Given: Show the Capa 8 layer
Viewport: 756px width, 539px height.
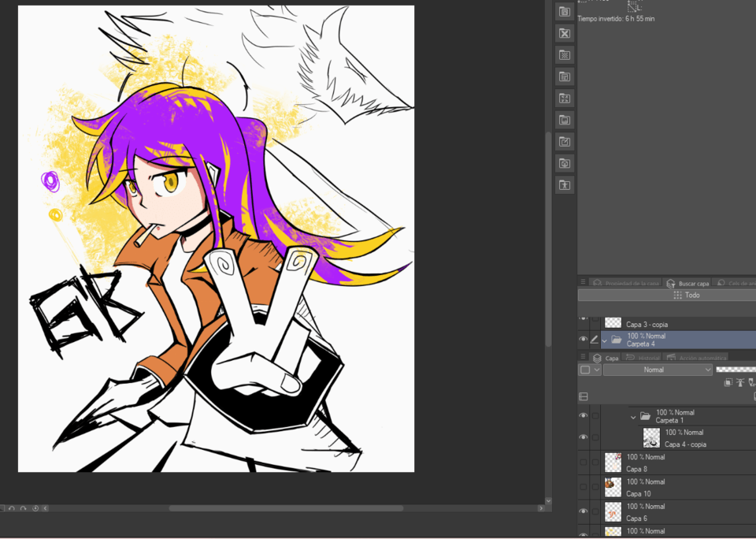Looking at the screenshot, I should [583, 463].
